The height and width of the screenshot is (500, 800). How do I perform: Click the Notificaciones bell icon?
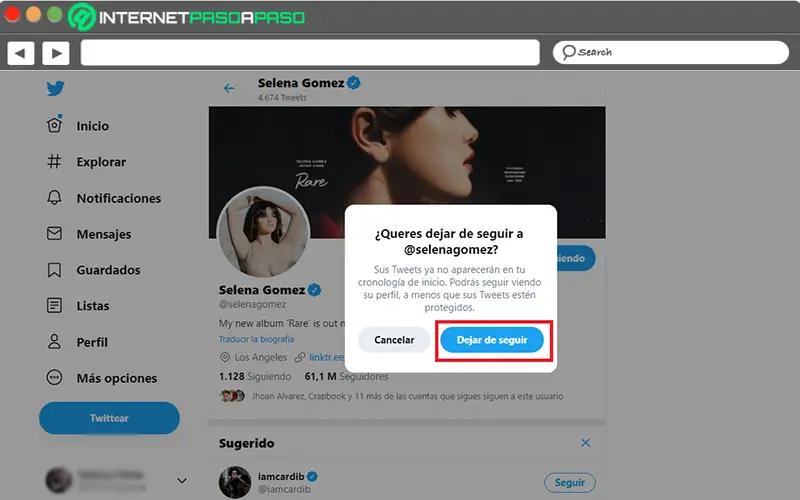pos(56,198)
